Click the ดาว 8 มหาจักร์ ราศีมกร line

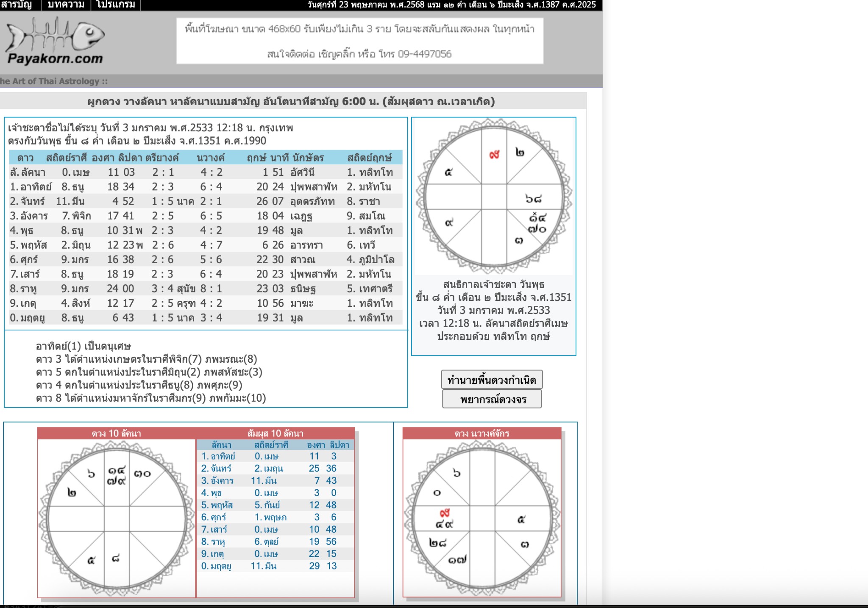pyautogui.click(x=151, y=398)
